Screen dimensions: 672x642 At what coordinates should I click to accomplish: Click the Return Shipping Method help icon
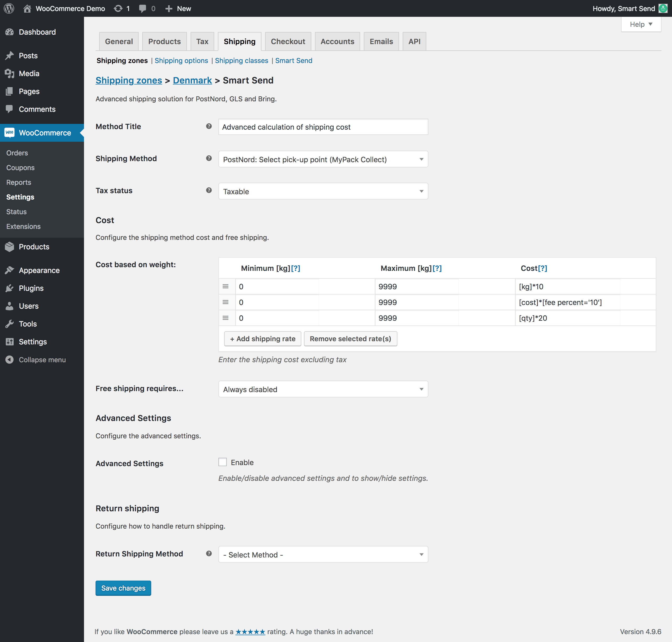pyautogui.click(x=209, y=553)
